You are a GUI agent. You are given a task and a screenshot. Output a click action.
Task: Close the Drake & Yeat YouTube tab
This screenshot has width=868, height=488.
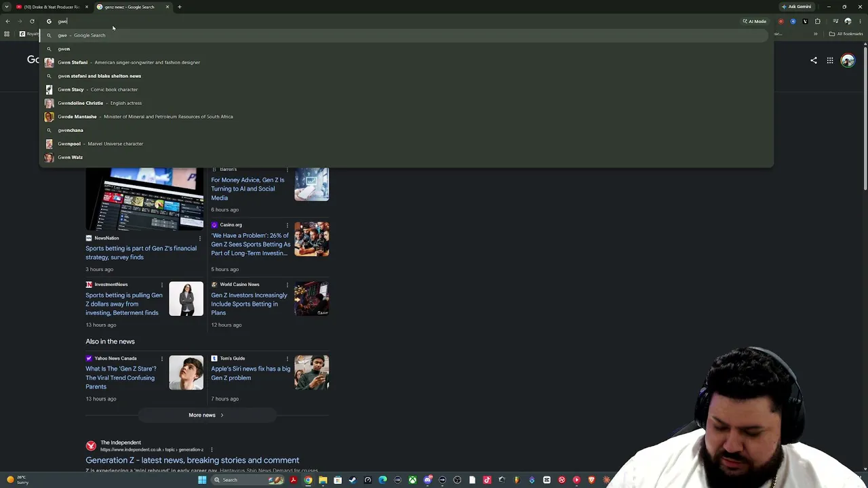coord(87,7)
